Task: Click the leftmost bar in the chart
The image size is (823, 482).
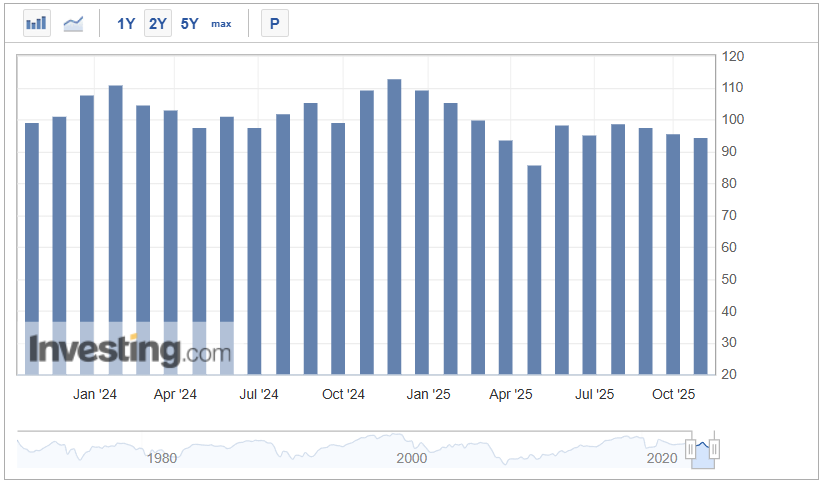Action: tap(31, 250)
